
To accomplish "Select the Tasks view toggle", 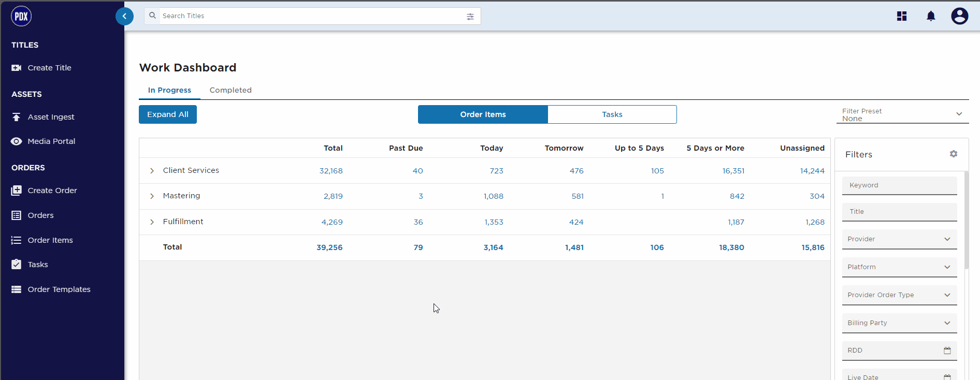I will [612, 114].
